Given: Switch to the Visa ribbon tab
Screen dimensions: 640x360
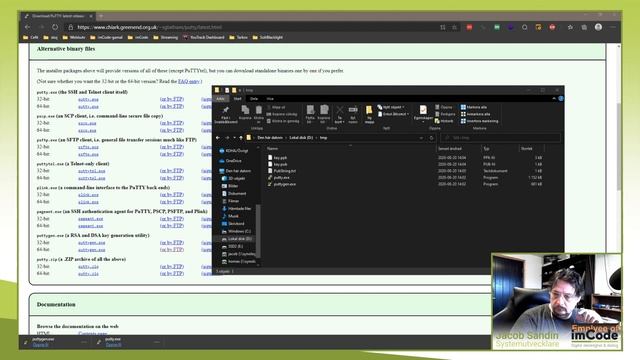Looking at the screenshot, I should pos(270,99).
